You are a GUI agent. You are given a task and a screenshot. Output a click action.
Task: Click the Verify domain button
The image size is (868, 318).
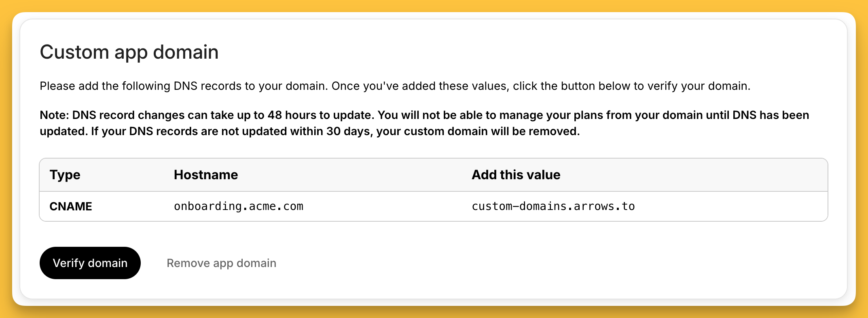[x=90, y=263]
